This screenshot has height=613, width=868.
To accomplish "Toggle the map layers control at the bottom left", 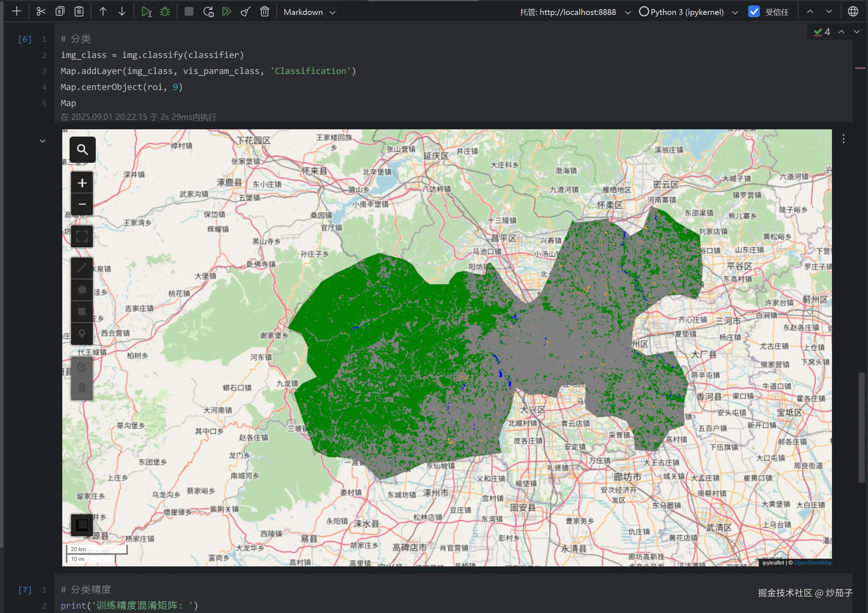I will (x=82, y=525).
